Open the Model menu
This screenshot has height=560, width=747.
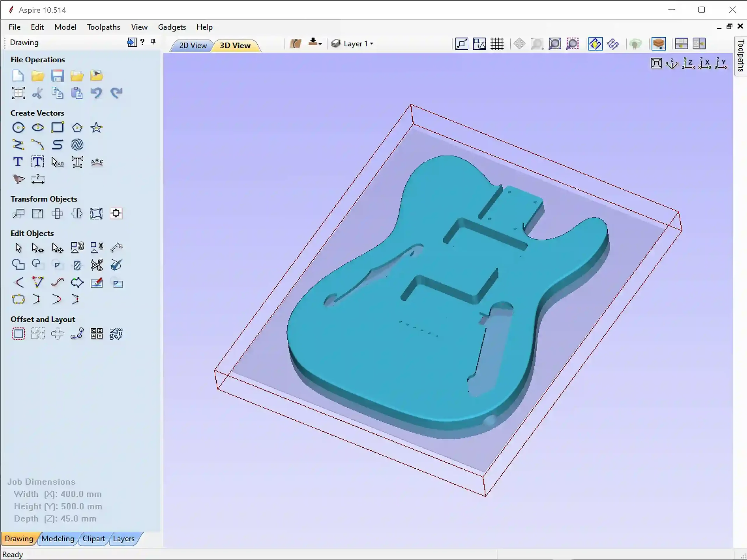point(65,27)
